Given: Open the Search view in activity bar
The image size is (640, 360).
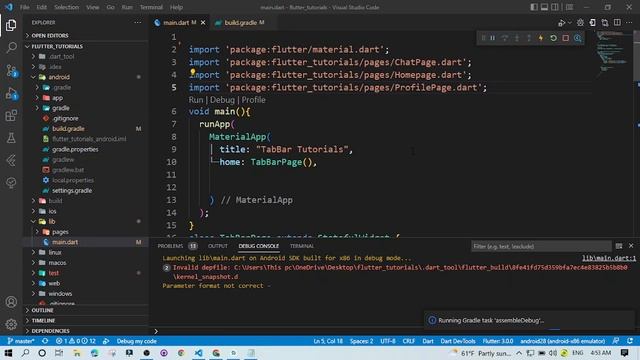Looking at the screenshot, I should pyautogui.click(x=11, y=48).
